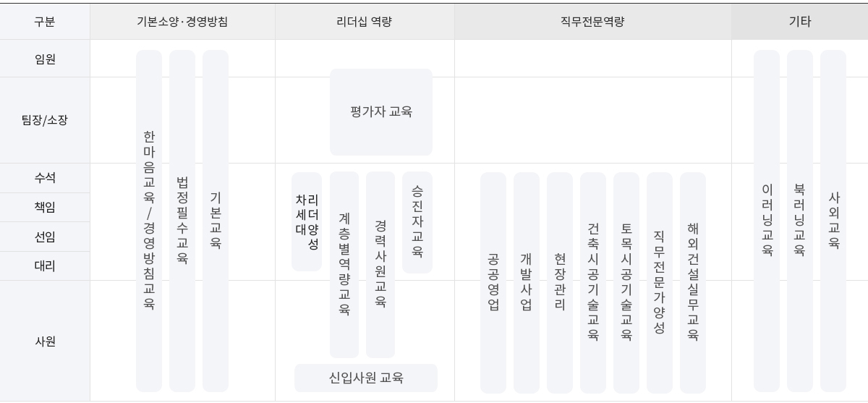
Task: Click the 임원 row label
Action: pyautogui.click(x=45, y=59)
